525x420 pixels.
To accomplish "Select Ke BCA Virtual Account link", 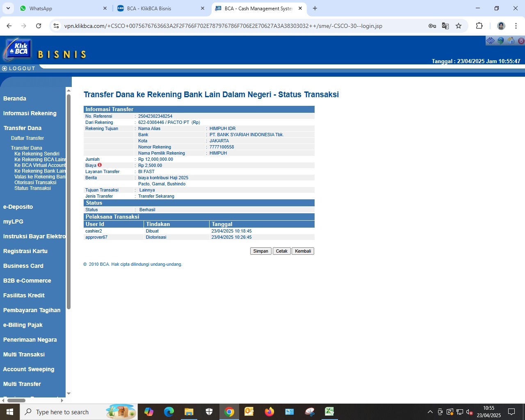I will tap(40, 165).
